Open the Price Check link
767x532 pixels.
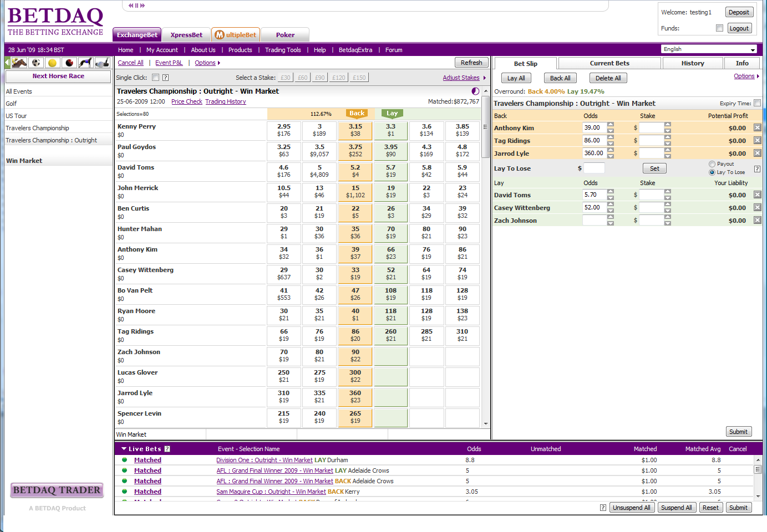point(187,102)
